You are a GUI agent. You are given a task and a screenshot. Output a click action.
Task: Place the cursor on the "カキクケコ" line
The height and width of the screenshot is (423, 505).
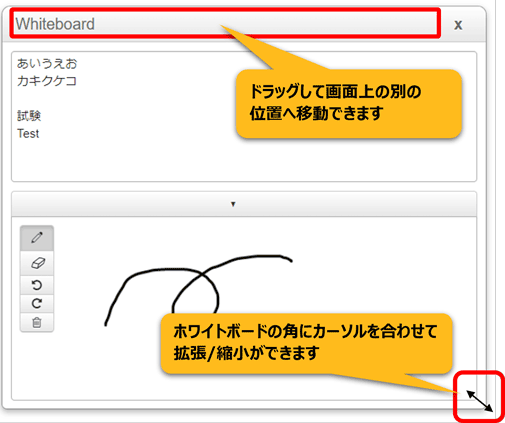47,81
